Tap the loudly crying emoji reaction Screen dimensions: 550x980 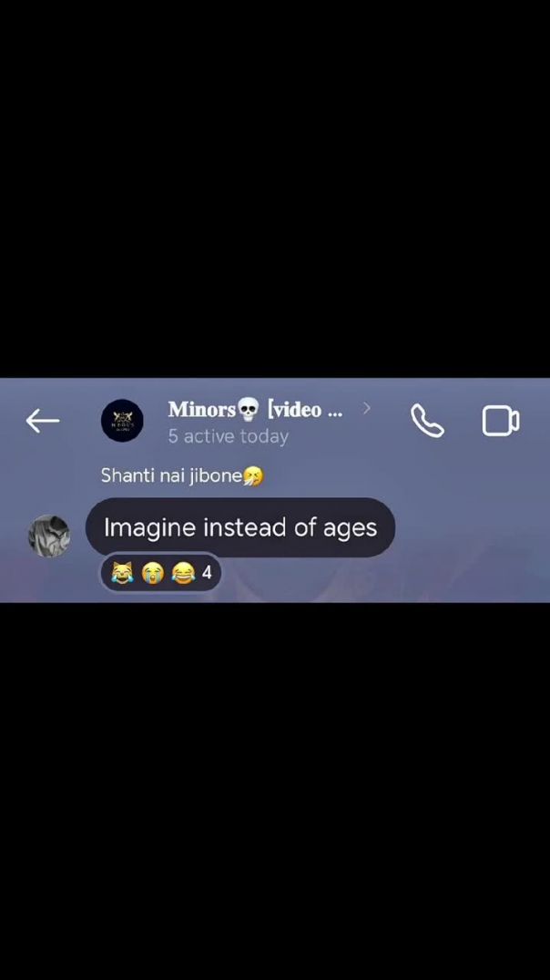click(152, 573)
